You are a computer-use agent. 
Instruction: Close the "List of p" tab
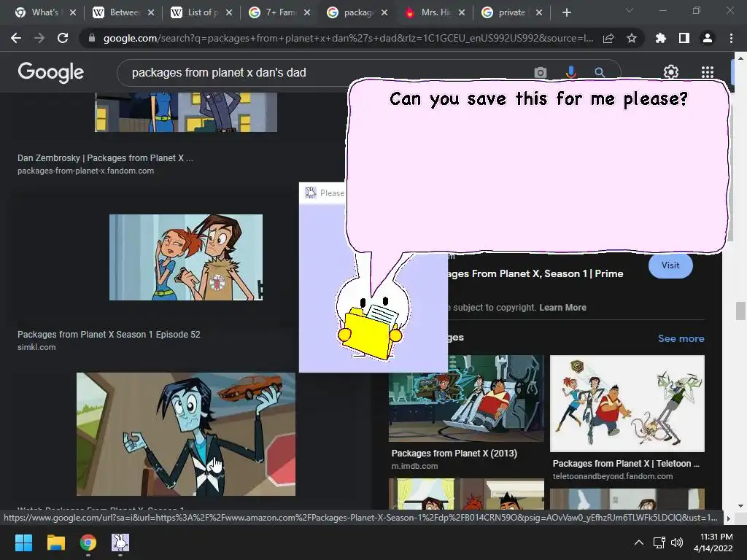click(229, 12)
